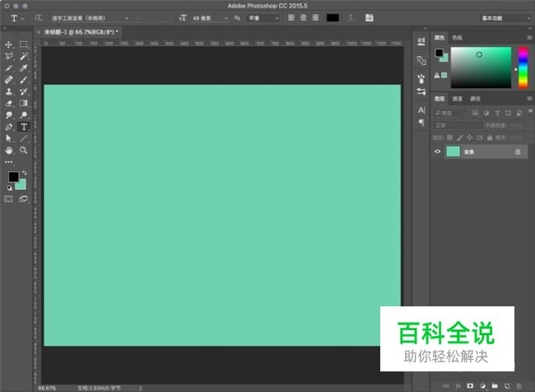This screenshot has height=392, width=535.
Task: Select the Magic Wand tool
Action: coord(24,56)
